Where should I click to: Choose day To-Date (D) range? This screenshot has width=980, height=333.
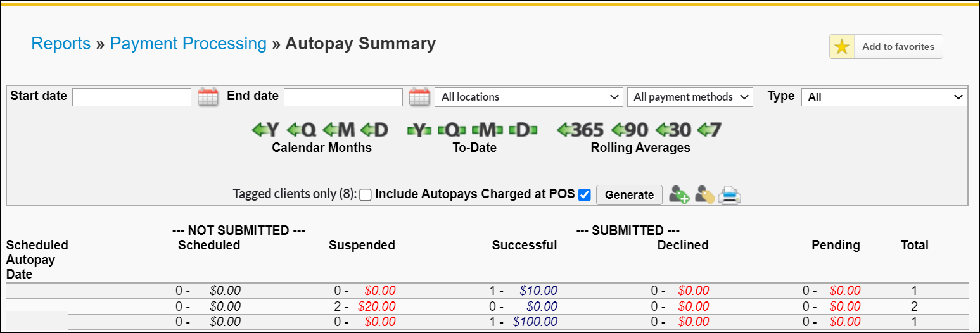click(x=523, y=130)
